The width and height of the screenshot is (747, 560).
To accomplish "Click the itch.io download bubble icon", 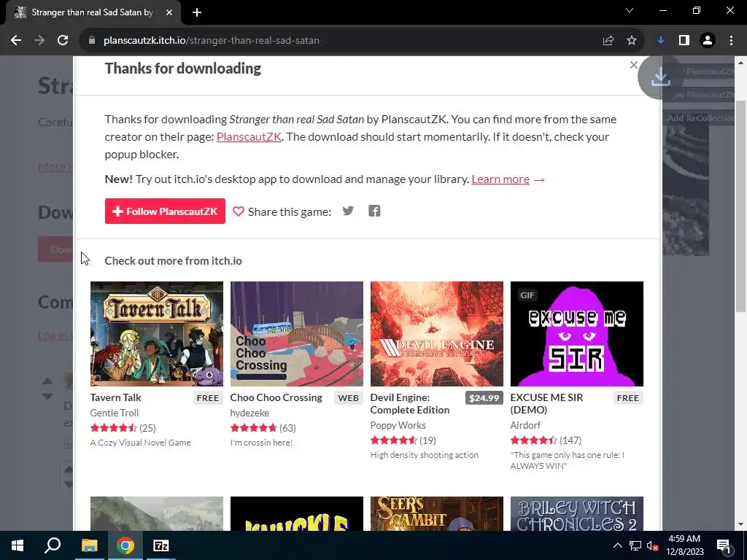I will point(660,77).
